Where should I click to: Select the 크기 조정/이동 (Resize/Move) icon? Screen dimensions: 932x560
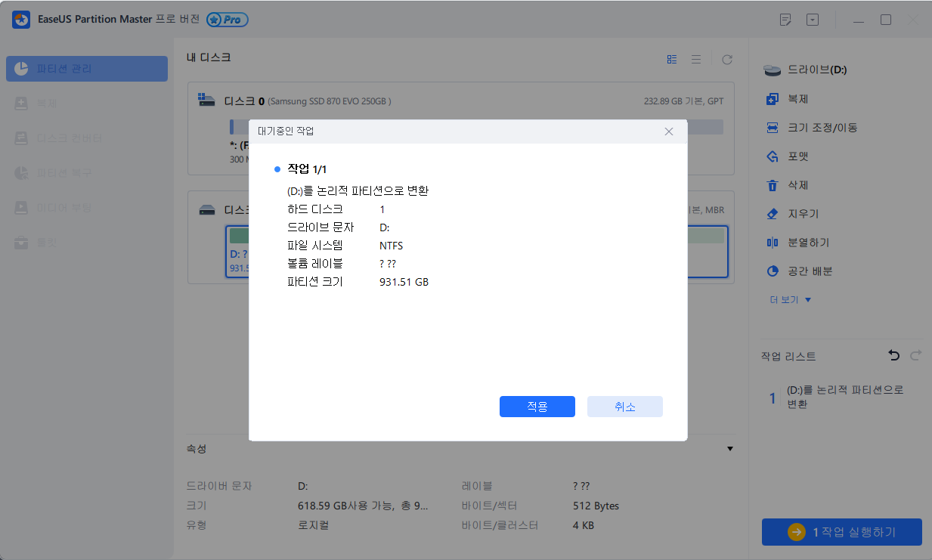(773, 127)
